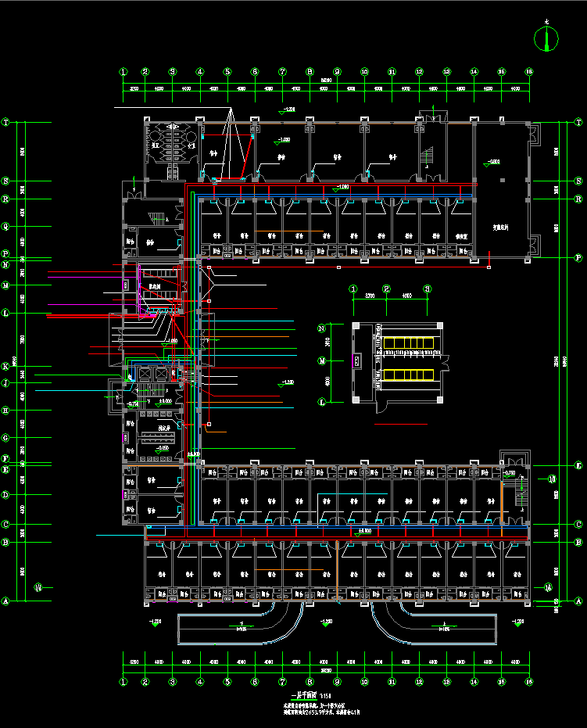Viewport: 587px width, 728px height.
Task: Select the left curved entrance ramp
Action: pos(234,626)
